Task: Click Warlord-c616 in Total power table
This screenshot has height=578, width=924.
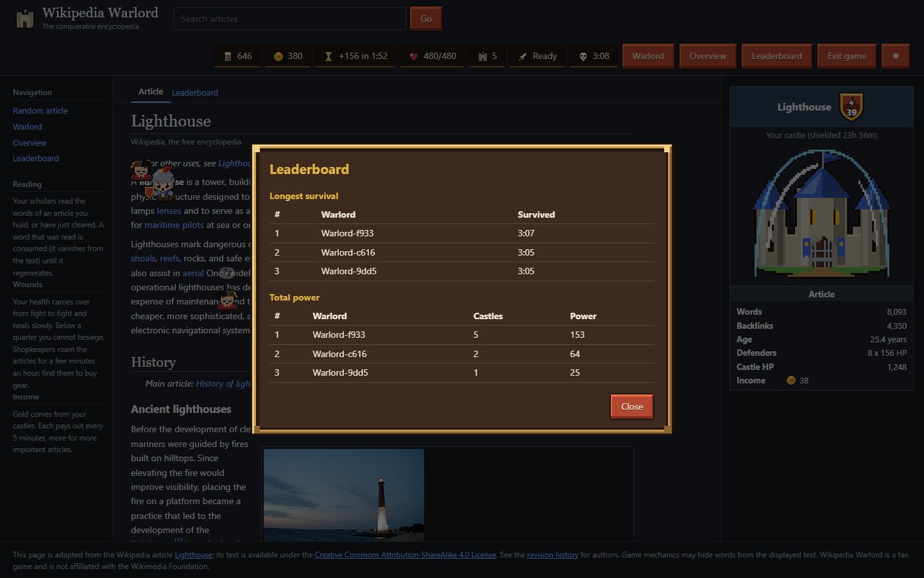Action: 339,354
